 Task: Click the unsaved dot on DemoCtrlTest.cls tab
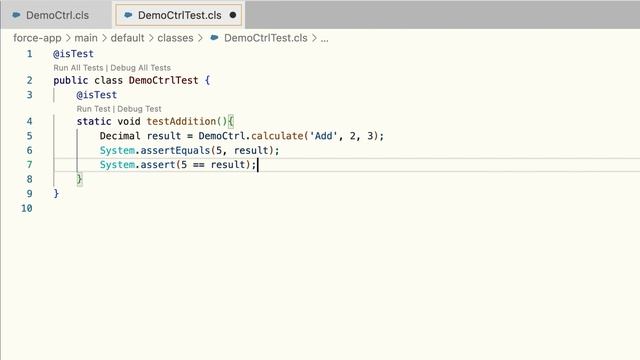233,15
